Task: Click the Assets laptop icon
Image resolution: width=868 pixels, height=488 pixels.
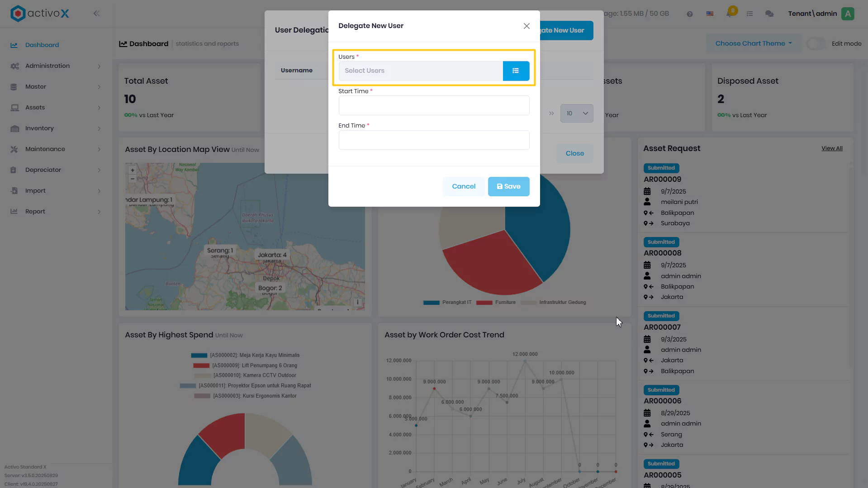Action: [x=14, y=108]
